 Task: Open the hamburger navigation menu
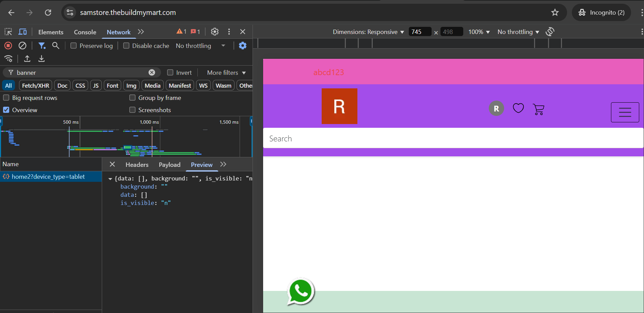tap(625, 112)
